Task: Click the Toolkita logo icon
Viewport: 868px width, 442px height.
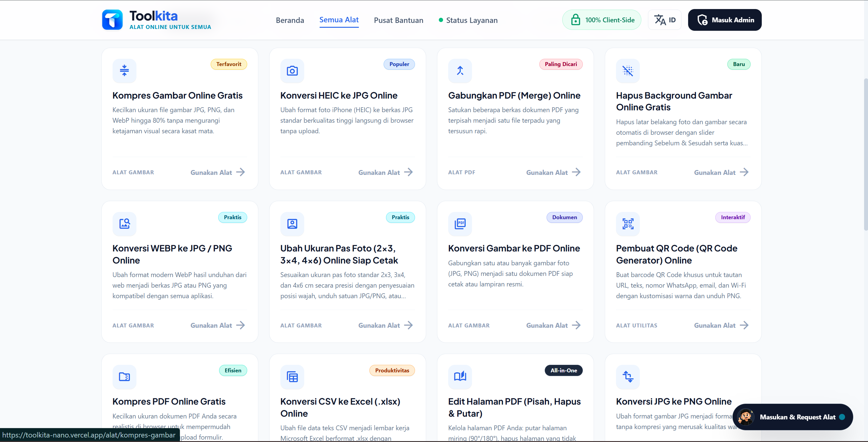Action: tap(112, 20)
